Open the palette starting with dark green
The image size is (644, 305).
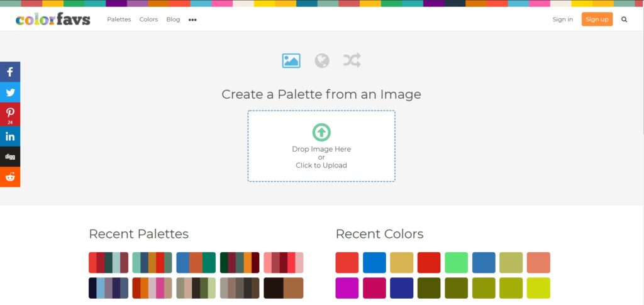tap(240, 263)
